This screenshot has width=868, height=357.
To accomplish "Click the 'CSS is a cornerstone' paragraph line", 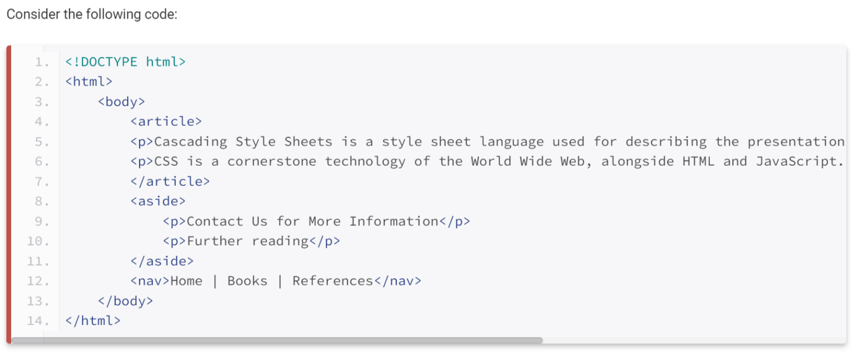I will pos(487,162).
